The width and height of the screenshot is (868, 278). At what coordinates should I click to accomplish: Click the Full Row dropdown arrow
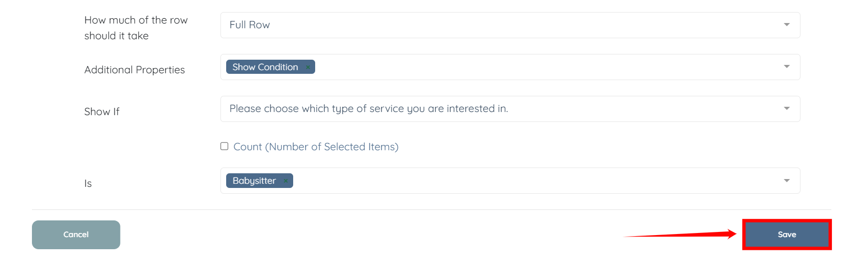coord(786,25)
